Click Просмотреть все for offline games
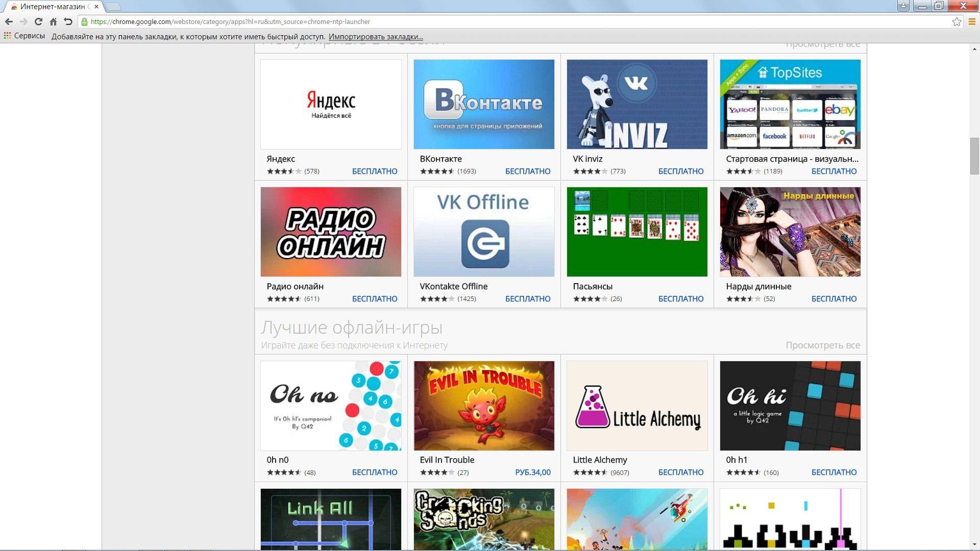 [x=823, y=345]
